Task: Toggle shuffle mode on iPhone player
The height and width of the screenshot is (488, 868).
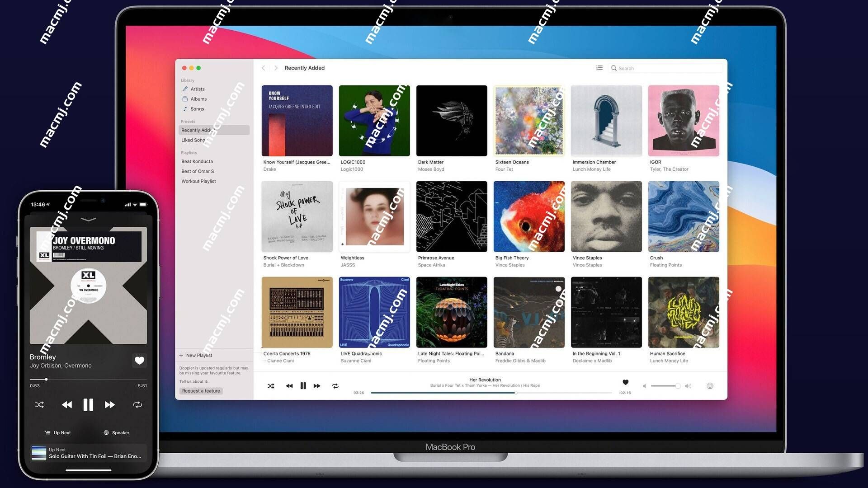Action: click(x=39, y=404)
